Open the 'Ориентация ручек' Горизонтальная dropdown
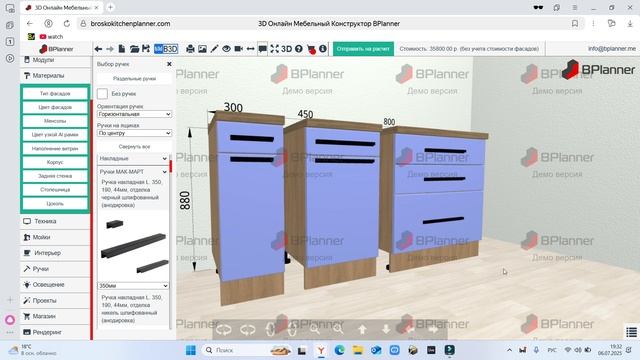Image resolution: width=640 pixels, height=360 pixels. click(x=134, y=114)
